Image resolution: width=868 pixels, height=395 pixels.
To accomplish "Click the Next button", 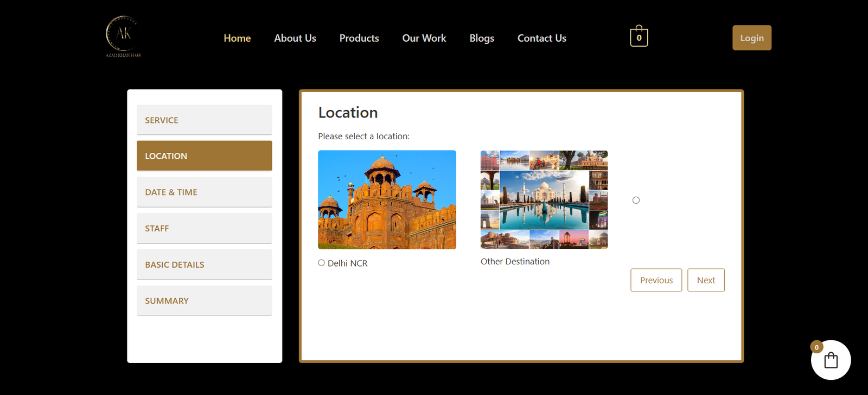I will click(706, 280).
